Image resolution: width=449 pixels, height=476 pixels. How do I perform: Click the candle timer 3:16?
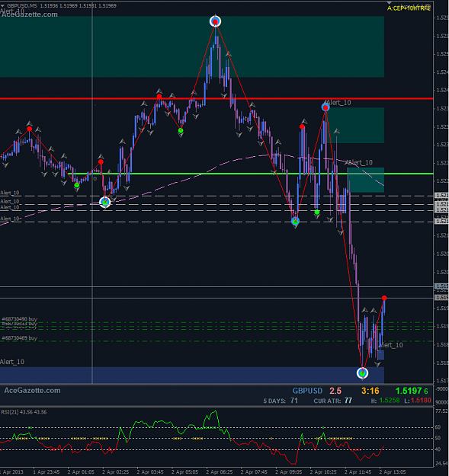coord(370,391)
